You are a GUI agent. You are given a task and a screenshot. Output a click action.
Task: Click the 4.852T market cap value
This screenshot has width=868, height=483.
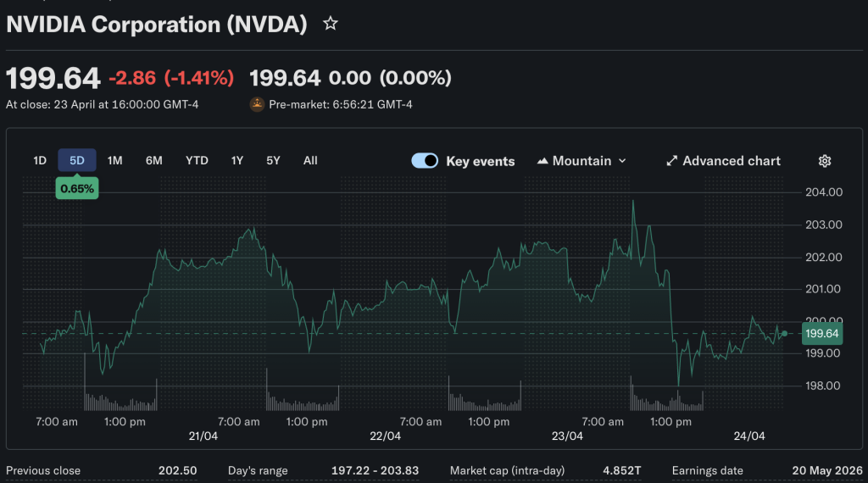(x=621, y=470)
